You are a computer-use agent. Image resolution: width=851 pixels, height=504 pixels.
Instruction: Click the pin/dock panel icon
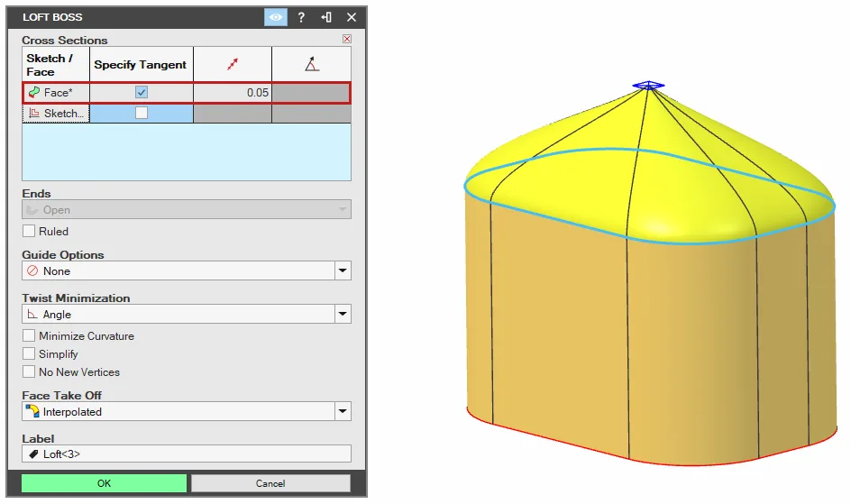click(326, 17)
